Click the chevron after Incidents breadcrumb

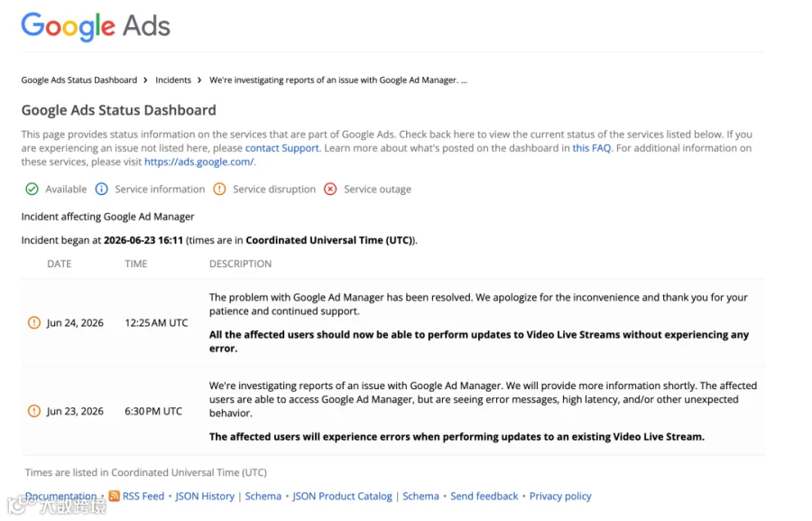(199, 79)
